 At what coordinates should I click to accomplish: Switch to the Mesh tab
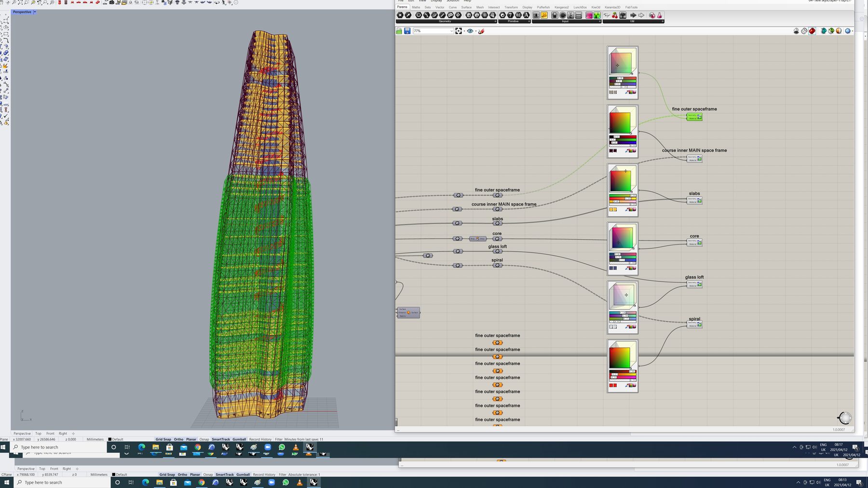480,7
